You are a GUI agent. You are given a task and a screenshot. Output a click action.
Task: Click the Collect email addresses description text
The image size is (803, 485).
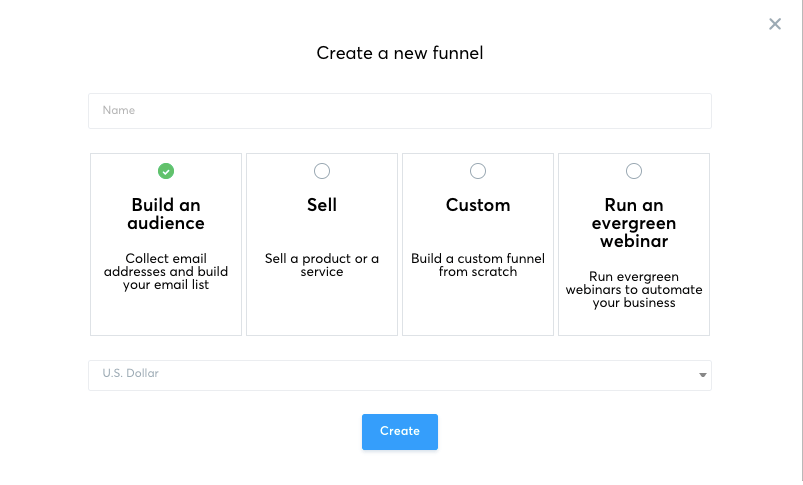pos(166,272)
